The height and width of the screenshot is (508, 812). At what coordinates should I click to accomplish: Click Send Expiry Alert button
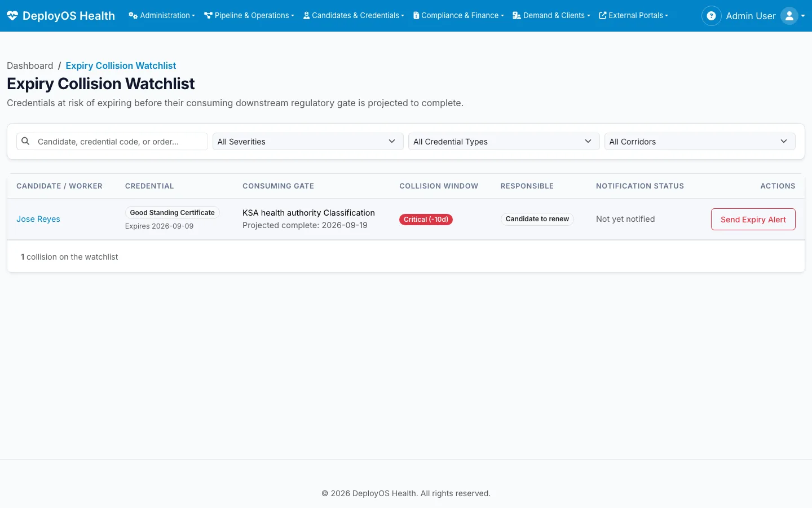coord(753,219)
